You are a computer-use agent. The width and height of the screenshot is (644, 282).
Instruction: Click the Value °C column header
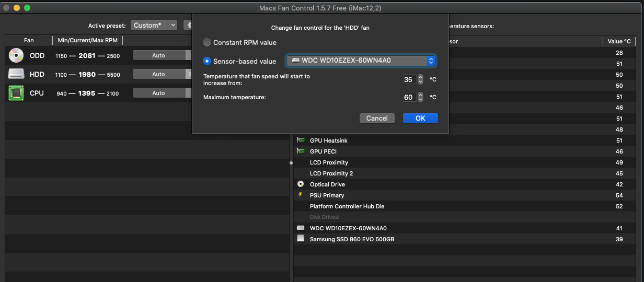(x=619, y=41)
